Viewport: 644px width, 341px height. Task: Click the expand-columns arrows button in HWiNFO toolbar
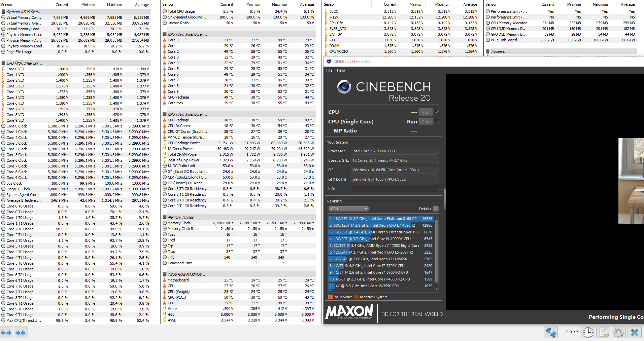coord(6,333)
